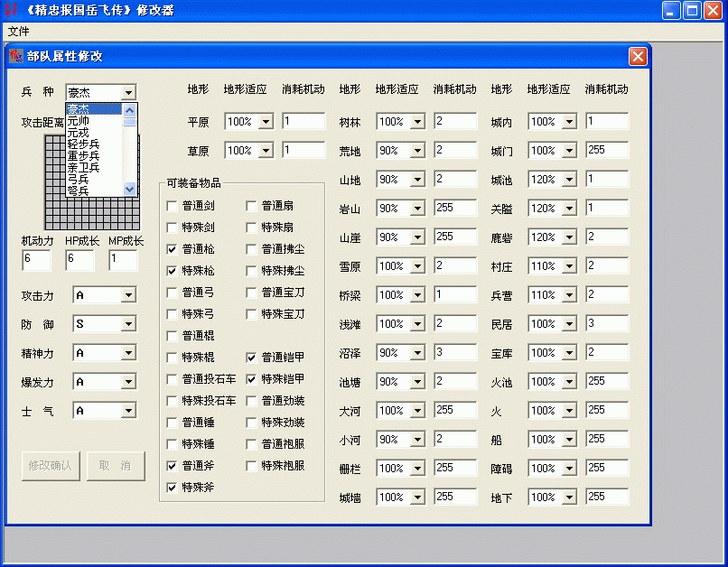Enable the 普通剑 checkbox
The width and height of the screenshot is (728, 567).
click(x=172, y=206)
